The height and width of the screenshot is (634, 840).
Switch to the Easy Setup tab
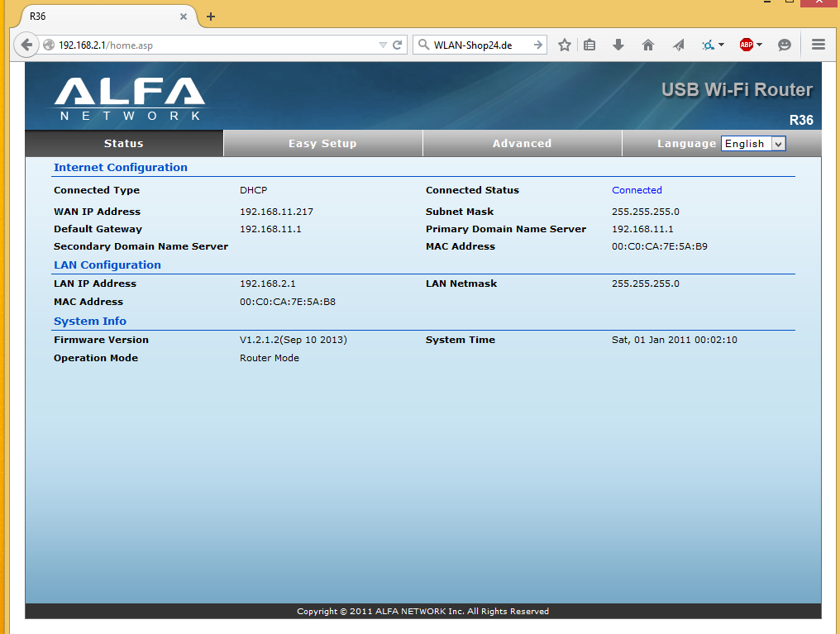(322, 144)
